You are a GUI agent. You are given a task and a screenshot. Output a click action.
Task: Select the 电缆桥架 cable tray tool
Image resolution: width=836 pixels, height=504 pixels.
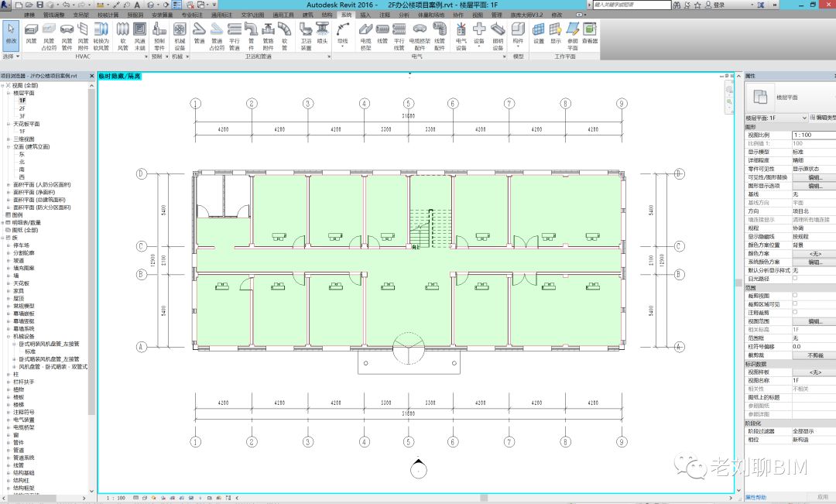pos(365,36)
